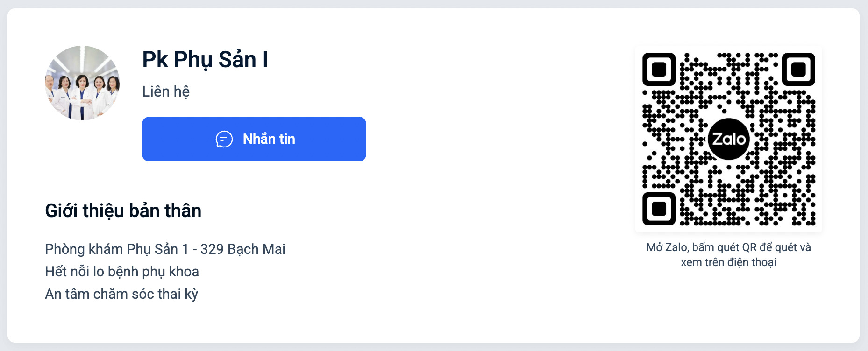Click the top-right QR finder square
The image size is (868, 351).
point(799,69)
